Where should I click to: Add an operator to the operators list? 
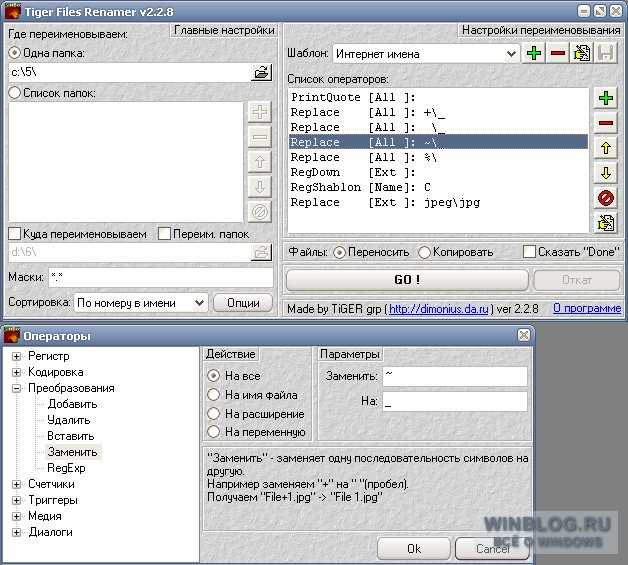tap(606, 98)
